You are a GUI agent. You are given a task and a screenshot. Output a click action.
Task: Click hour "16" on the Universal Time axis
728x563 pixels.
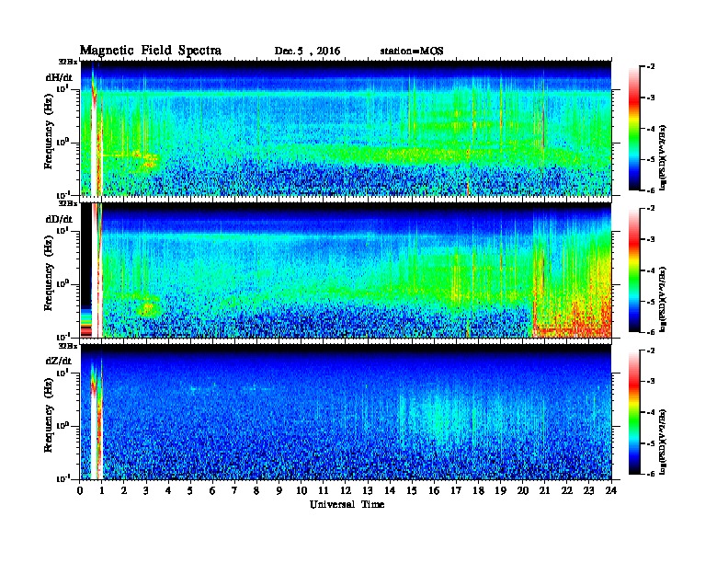434,490
